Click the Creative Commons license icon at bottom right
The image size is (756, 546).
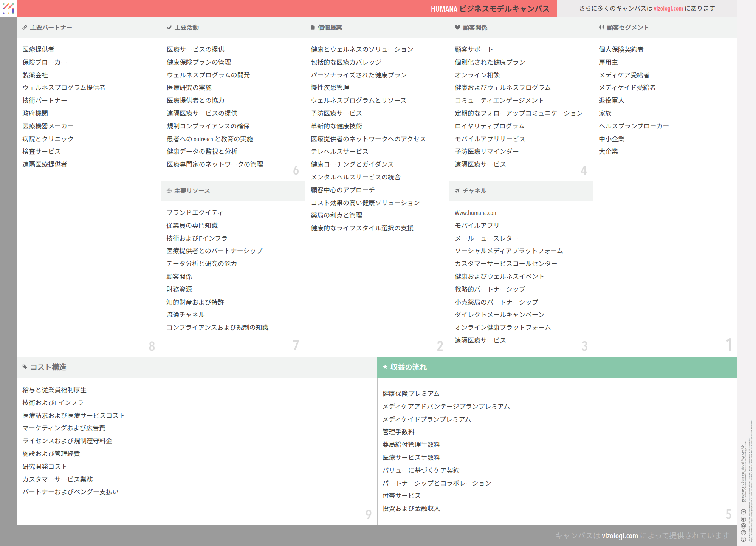coord(743,539)
